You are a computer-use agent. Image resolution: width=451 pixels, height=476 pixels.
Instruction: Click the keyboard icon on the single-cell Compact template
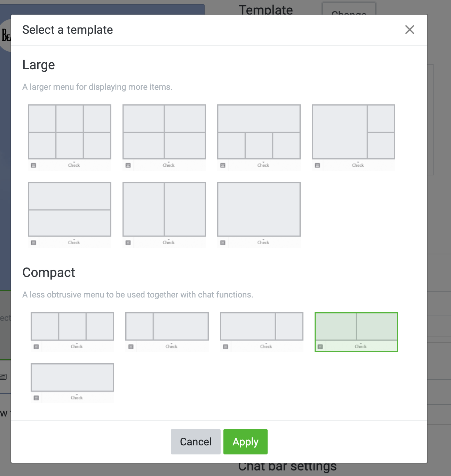[x=37, y=397]
